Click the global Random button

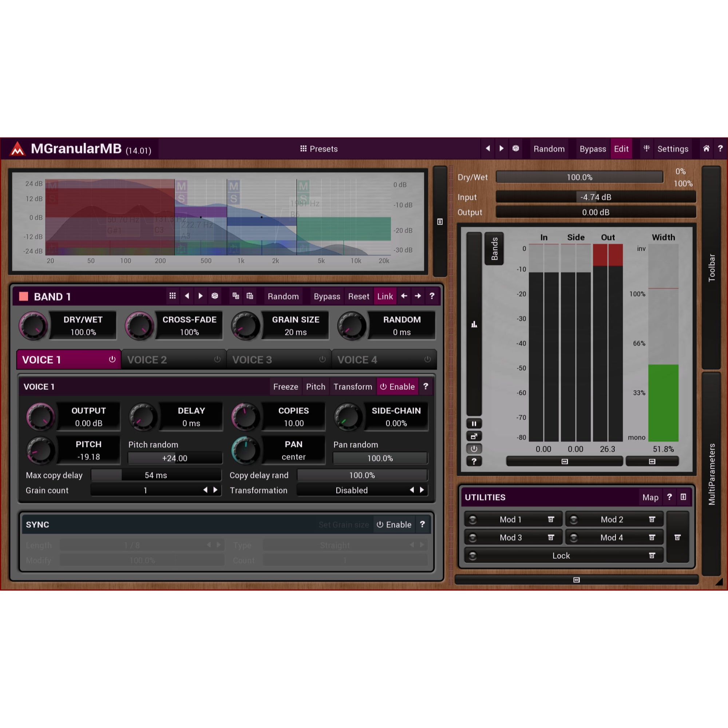pyautogui.click(x=549, y=149)
